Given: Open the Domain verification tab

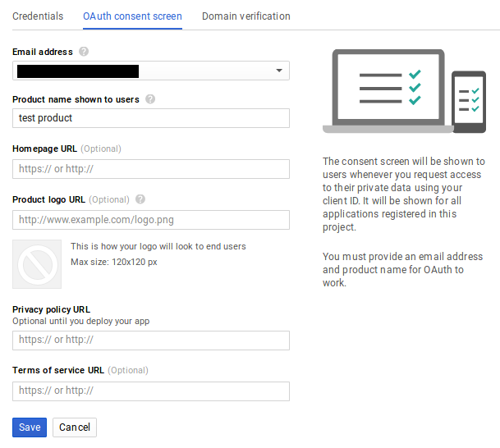Looking at the screenshot, I should (x=245, y=16).
